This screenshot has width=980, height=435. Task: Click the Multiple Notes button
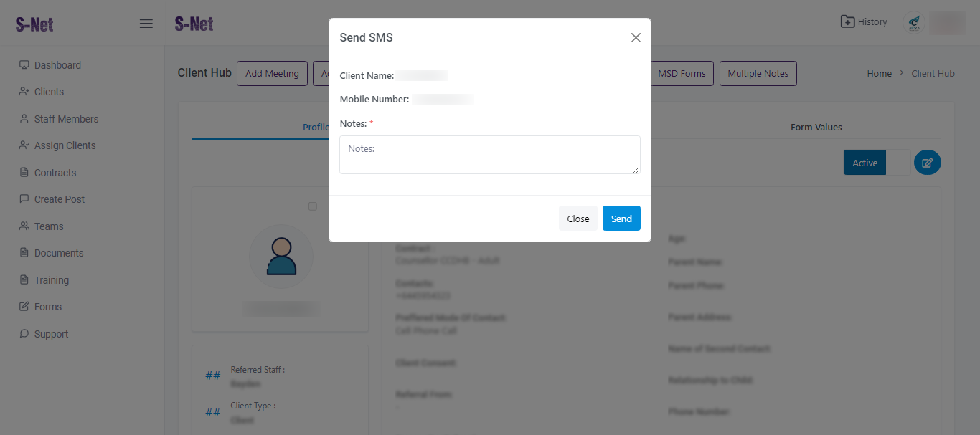758,73
